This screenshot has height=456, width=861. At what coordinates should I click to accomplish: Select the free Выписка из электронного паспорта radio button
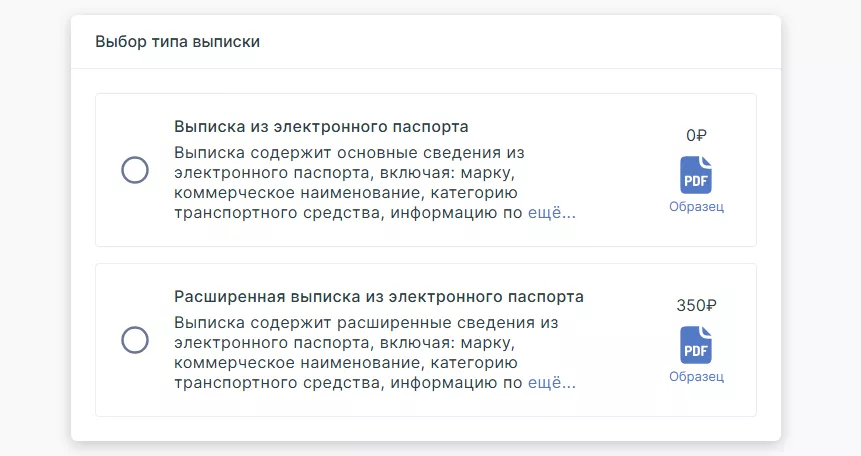click(135, 170)
